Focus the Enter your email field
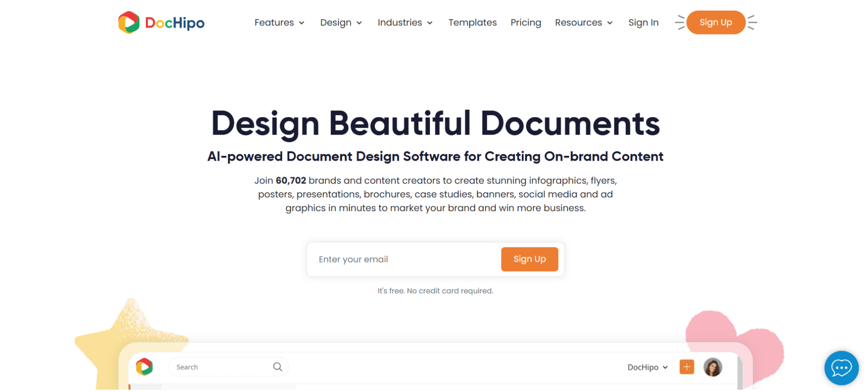 coord(404,259)
